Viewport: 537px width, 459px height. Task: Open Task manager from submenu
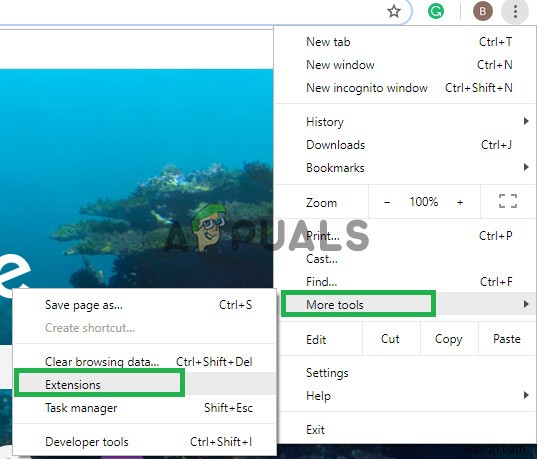tap(145, 408)
